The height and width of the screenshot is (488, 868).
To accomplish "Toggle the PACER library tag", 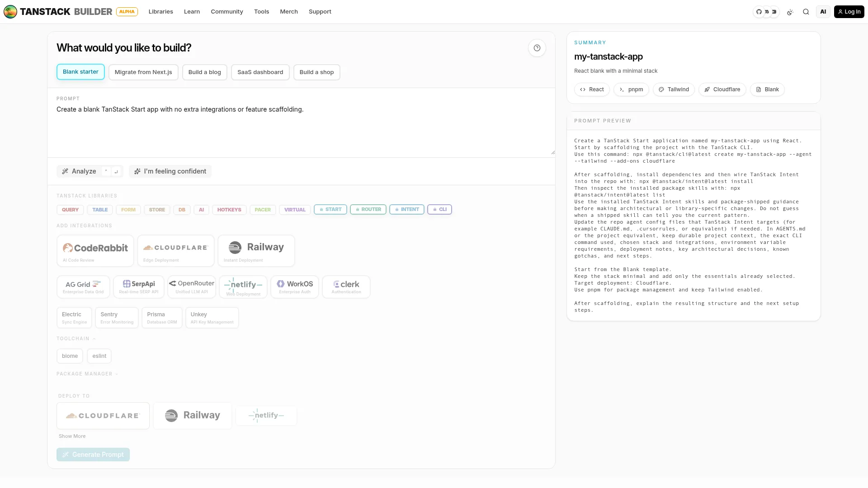I will (x=263, y=210).
